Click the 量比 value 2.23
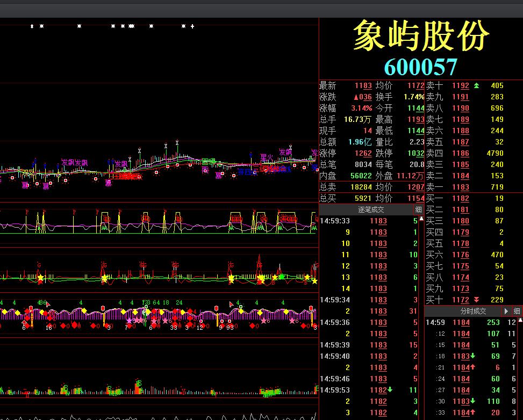 pos(417,142)
